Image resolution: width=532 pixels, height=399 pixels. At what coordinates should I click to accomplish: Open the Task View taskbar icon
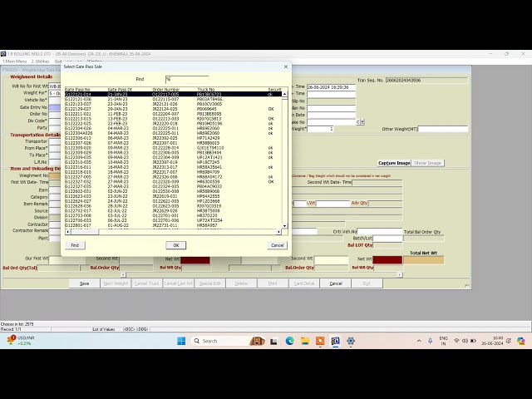(x=273, y=342)
